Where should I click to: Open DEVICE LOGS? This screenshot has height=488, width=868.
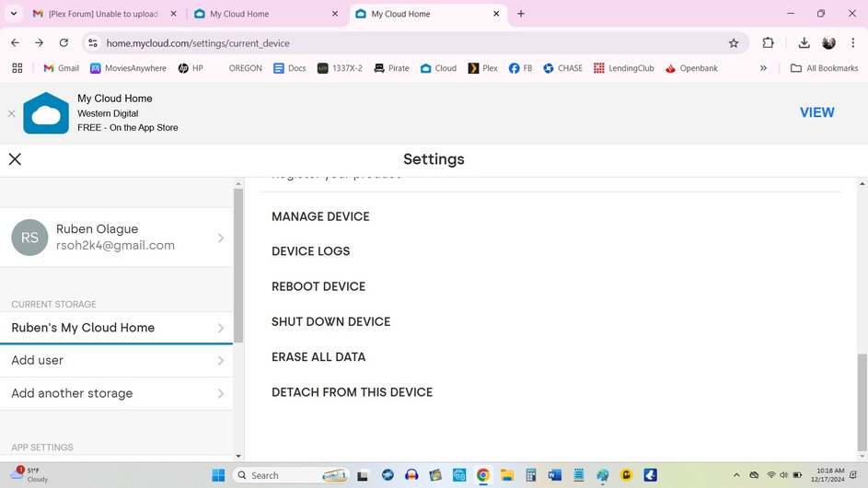[x=310, y=251]
